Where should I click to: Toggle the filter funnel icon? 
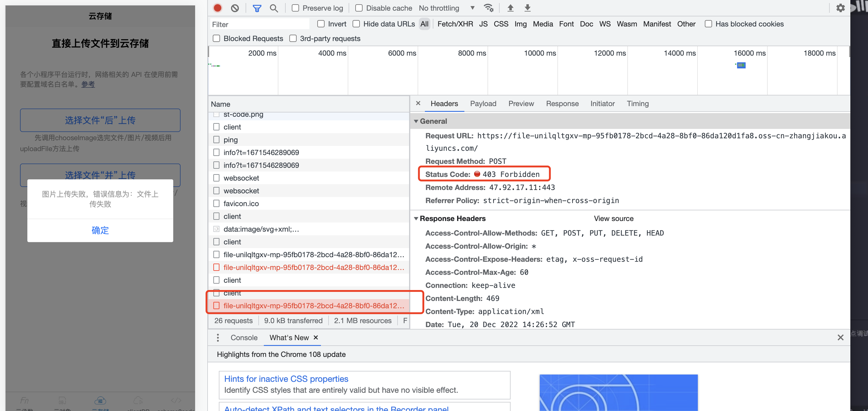[257, 8]
